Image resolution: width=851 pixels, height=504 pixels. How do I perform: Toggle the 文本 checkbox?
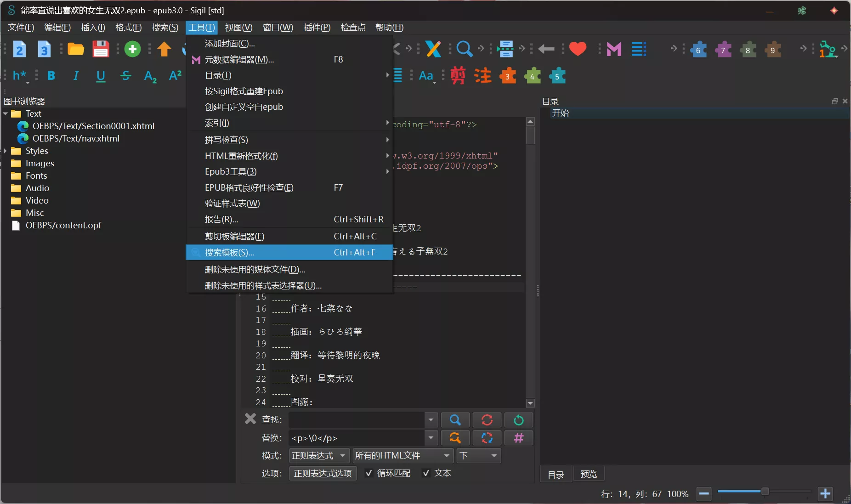pos(426,473)
